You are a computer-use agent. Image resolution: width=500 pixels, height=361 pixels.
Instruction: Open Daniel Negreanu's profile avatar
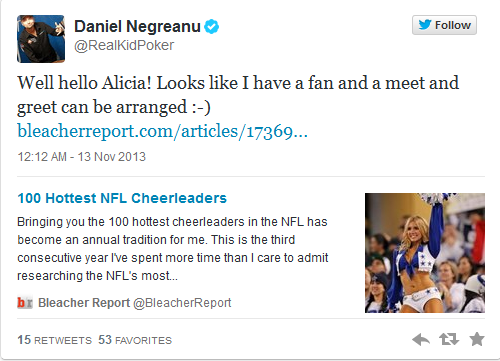click(41, 39)
